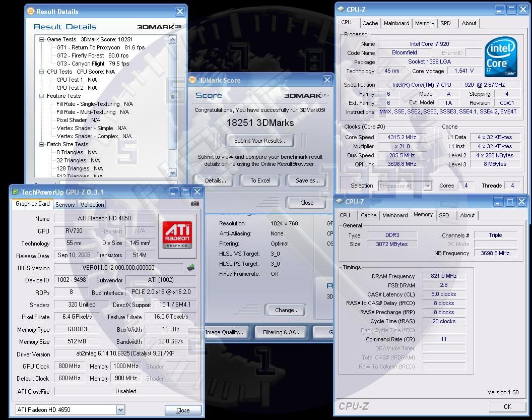532x420 pixels.
Task: Click Submit Your Results button
Action: [x=260, y=141]
